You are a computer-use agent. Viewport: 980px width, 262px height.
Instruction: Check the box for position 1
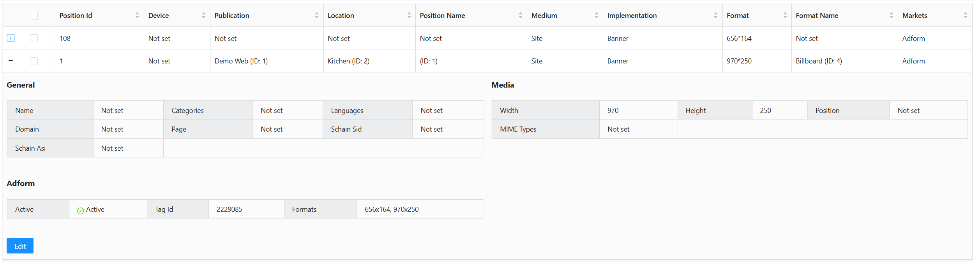[x=34, y=61]
